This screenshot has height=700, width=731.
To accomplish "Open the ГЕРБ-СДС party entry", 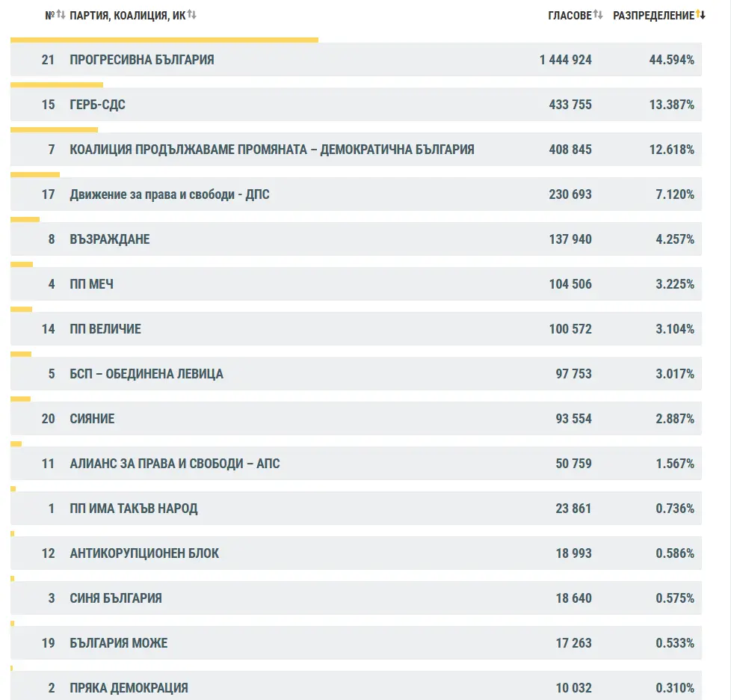I will [x=97, y=105].
